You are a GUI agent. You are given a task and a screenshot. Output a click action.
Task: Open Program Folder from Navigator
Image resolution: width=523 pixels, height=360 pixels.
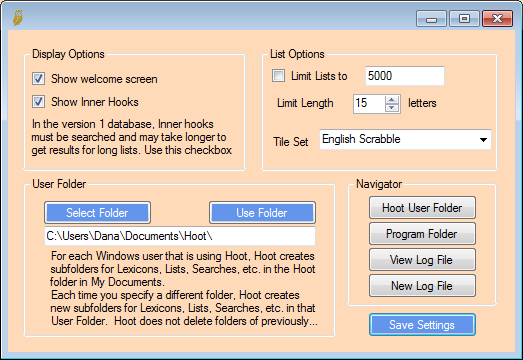(x=422, y=234)
